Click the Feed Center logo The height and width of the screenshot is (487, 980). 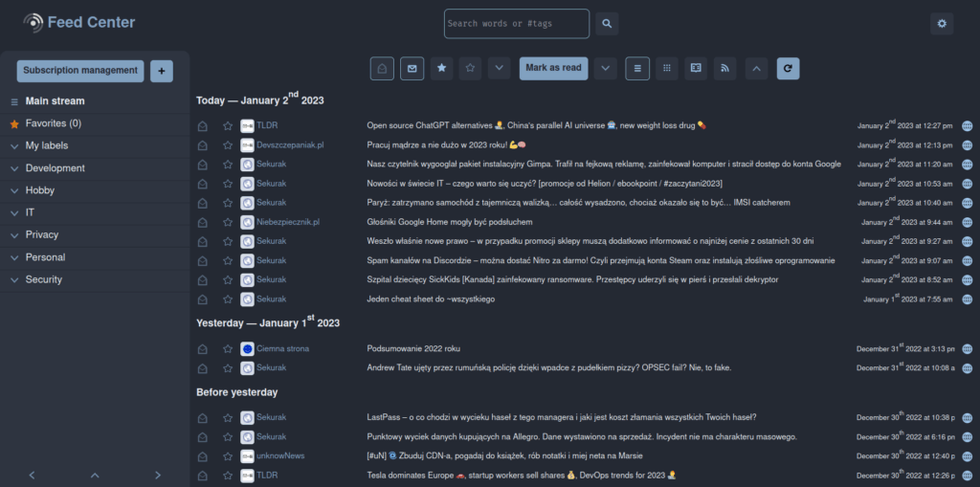tap(78, 23)
